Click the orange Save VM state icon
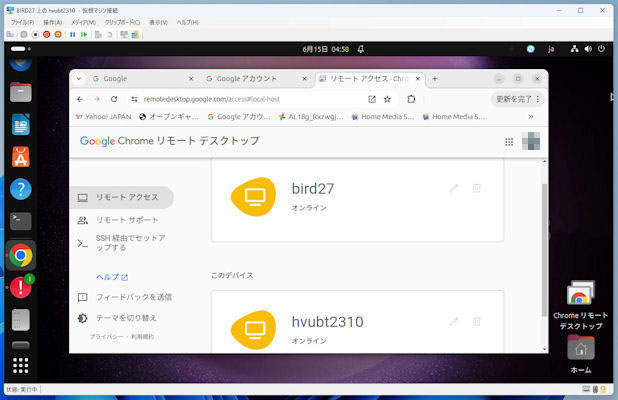Viewport: 618px width, 400px height. tap(58, 35)
